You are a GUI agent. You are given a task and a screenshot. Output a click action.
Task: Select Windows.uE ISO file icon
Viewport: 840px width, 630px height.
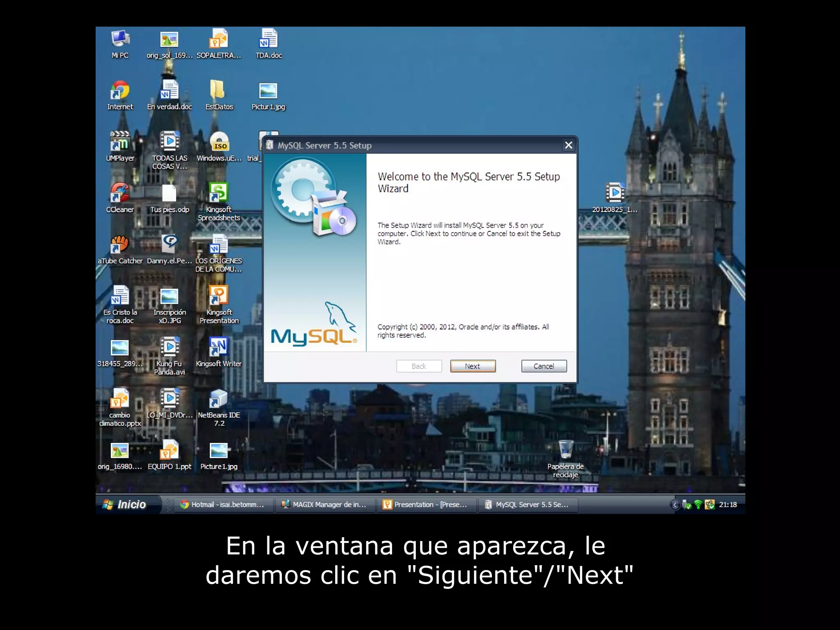[219, 147]
